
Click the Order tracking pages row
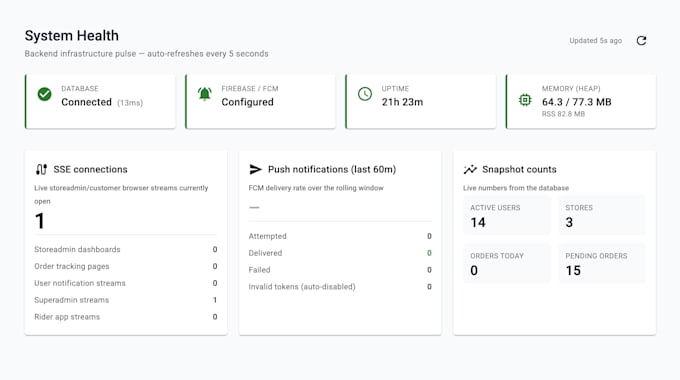(126, 266)
